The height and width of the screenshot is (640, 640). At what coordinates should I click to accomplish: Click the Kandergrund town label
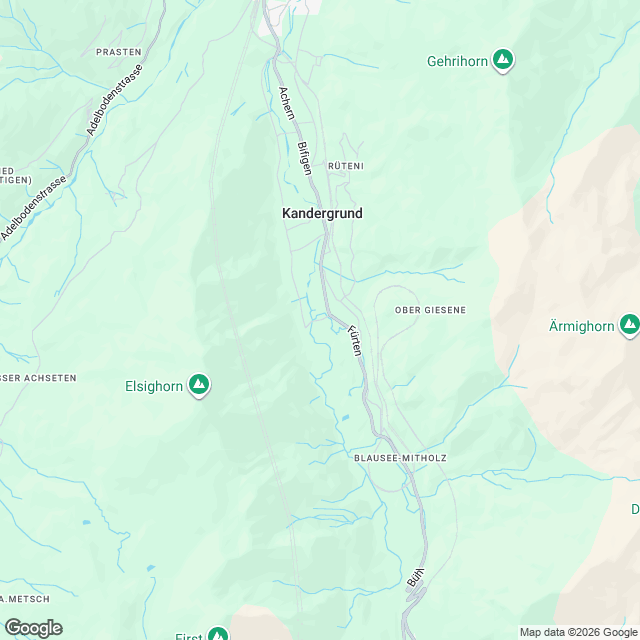[322, 213]
